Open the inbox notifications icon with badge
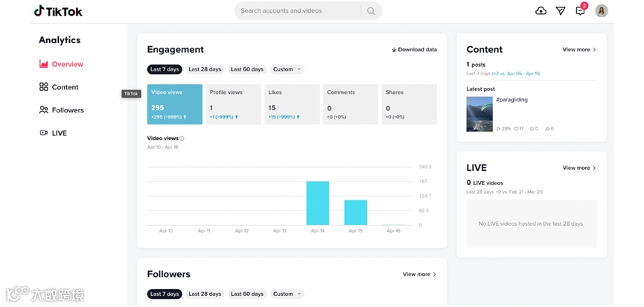 [581, 10]
